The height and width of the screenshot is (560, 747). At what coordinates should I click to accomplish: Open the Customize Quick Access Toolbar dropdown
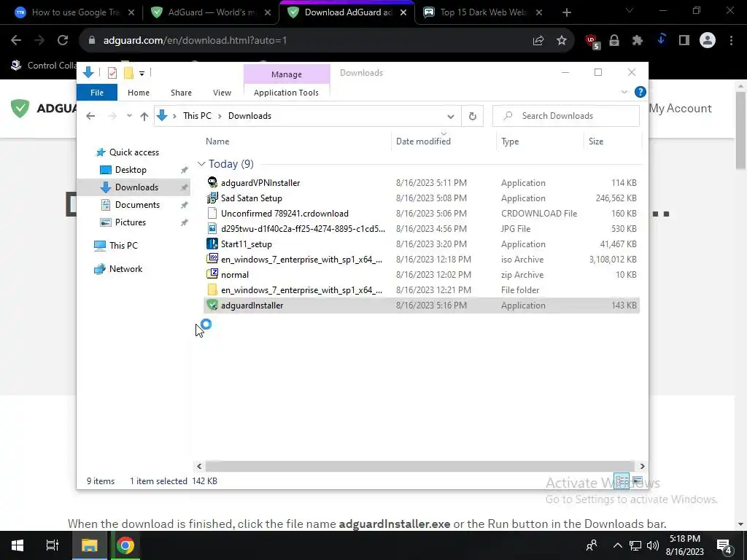tap(142, 74)
